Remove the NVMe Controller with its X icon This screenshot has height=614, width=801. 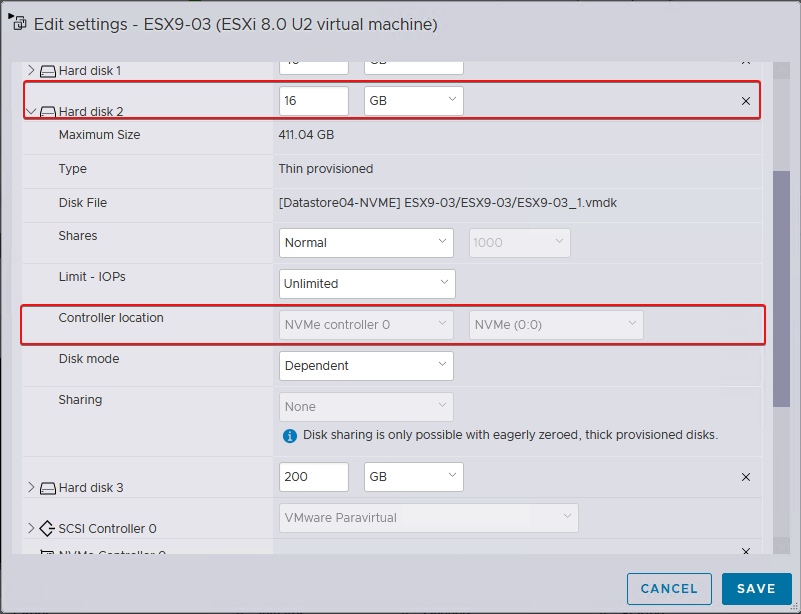coord(745,551)
